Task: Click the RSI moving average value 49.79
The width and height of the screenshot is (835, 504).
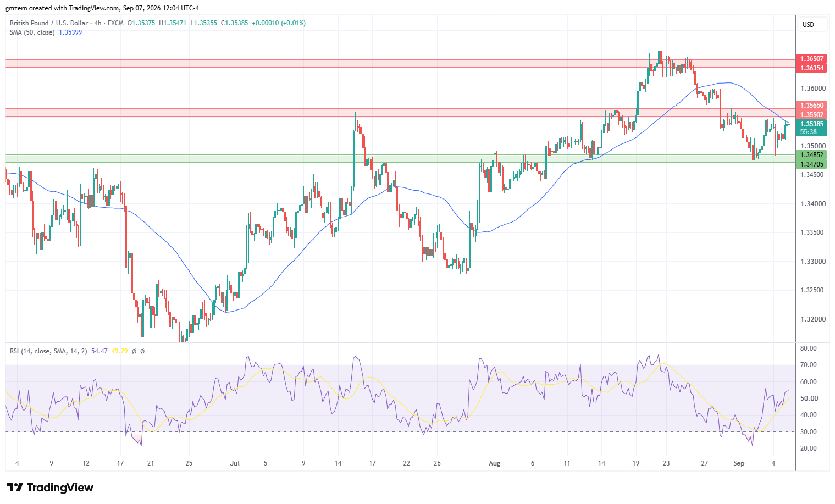Action: [119, 351]
